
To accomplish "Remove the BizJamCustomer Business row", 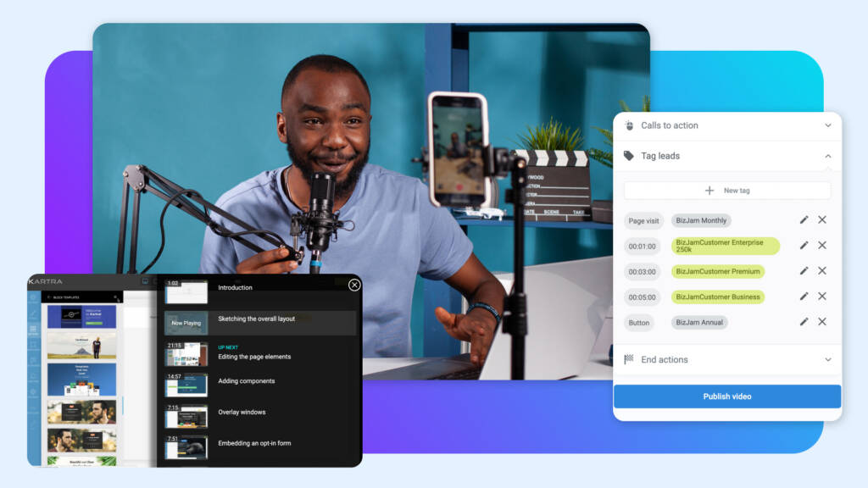I will click(822, 296).
